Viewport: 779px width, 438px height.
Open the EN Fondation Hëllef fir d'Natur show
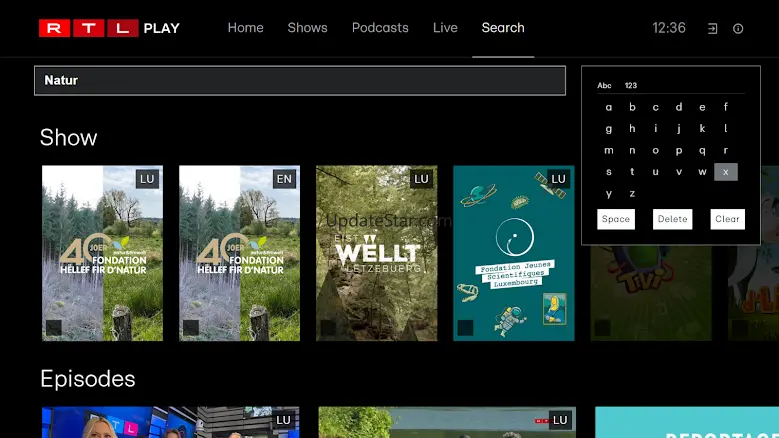click(239, 253)
